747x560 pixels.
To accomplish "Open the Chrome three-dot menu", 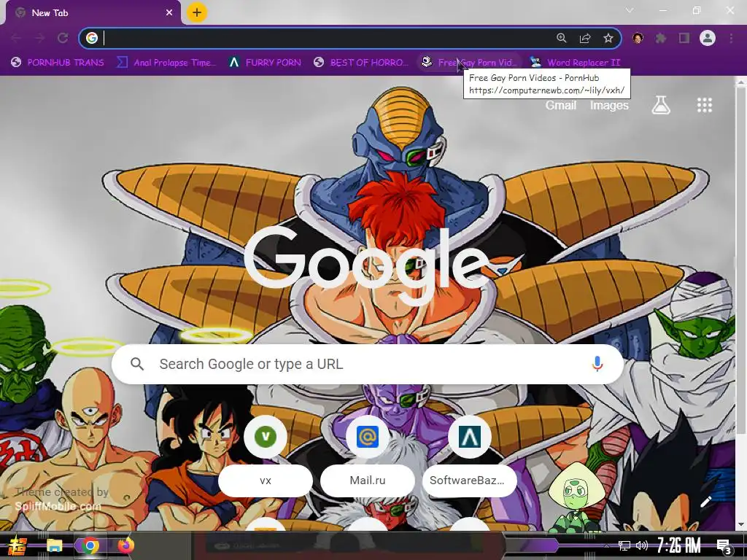I will [731, 38].
